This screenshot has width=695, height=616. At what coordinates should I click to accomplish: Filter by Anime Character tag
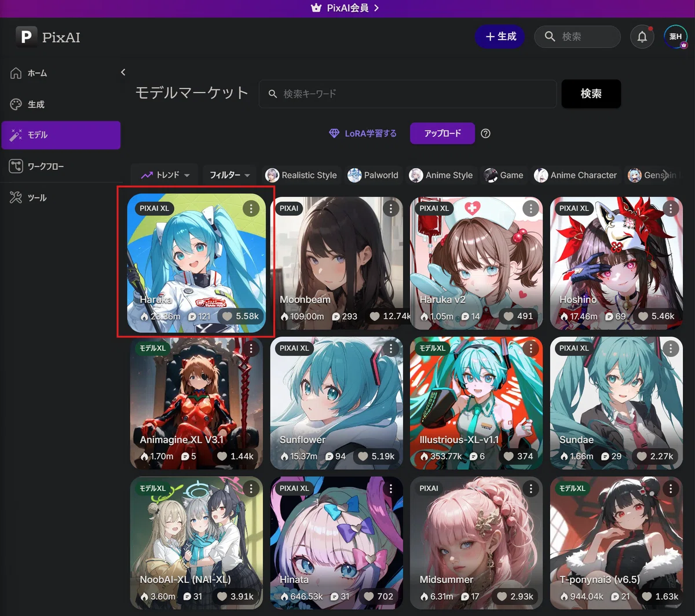click(x=576, y=175)
